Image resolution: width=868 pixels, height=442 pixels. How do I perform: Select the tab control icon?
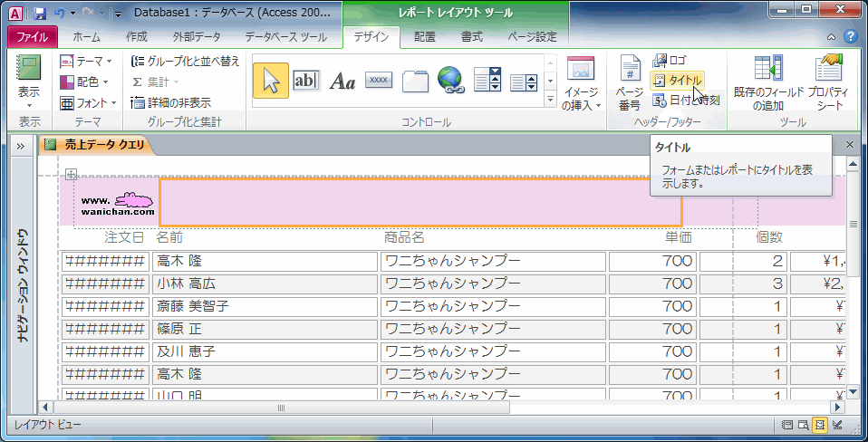[x=415, y=81]
